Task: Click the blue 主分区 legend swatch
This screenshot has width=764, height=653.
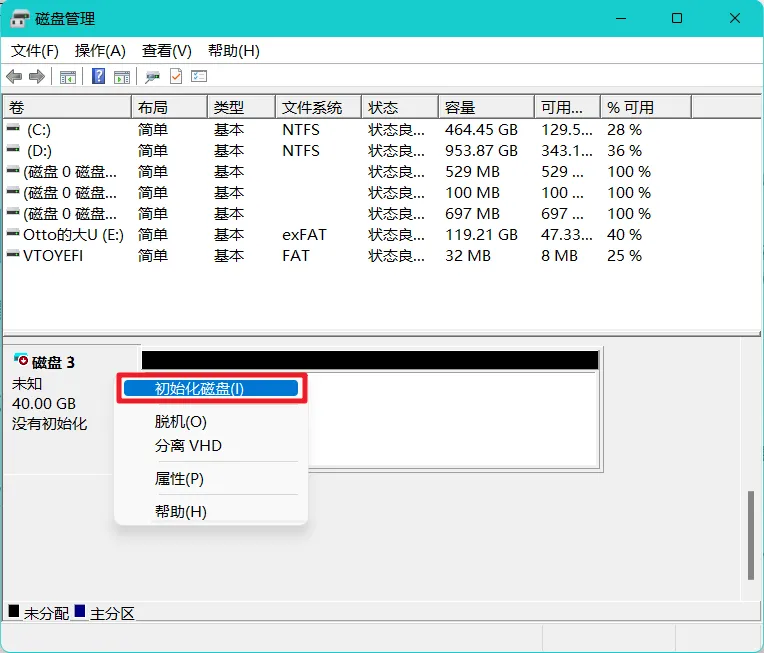Action: coord(80,611)
